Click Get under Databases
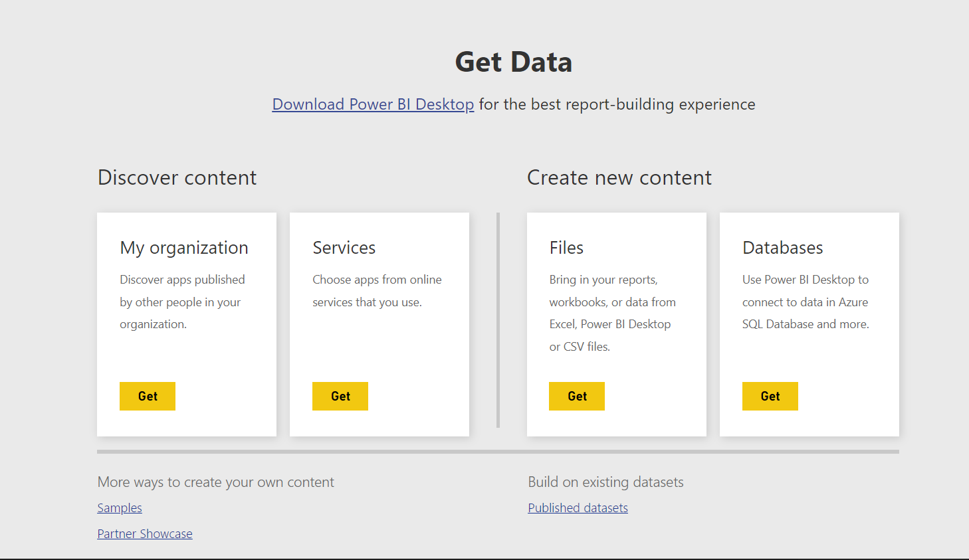The height and width of the screenshot is (560, 969). [x=770, y=396]
